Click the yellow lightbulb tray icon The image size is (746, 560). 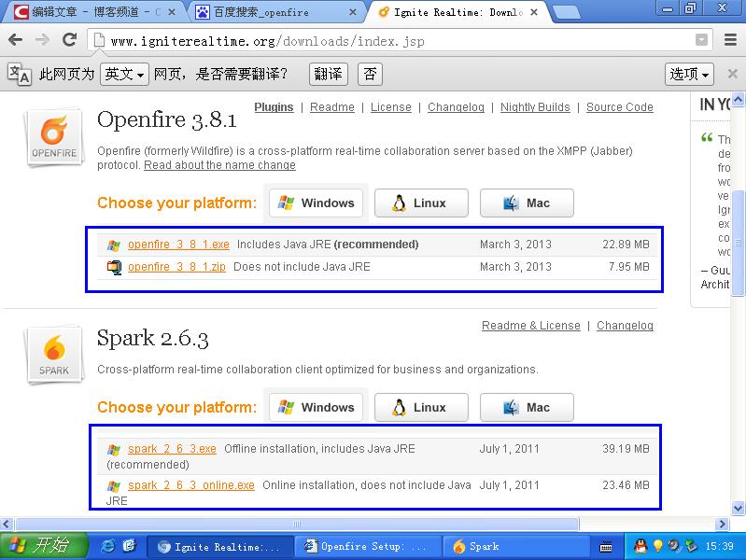[657, 546]
